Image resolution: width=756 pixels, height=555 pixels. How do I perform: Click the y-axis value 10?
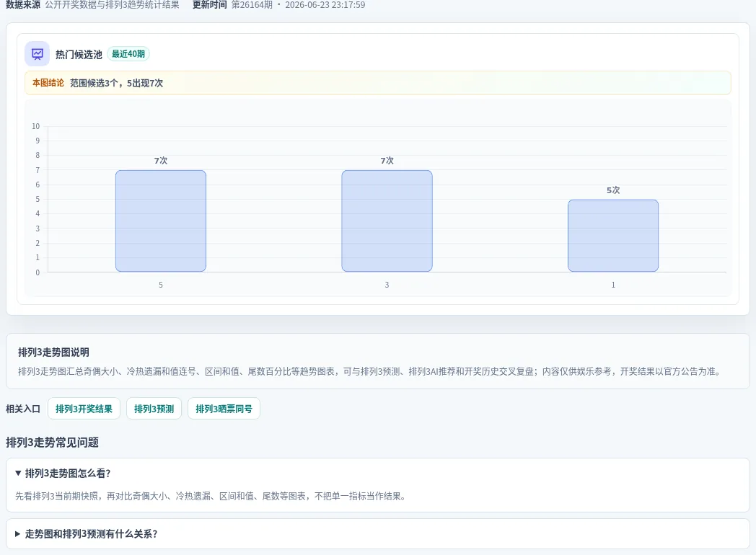35,126
